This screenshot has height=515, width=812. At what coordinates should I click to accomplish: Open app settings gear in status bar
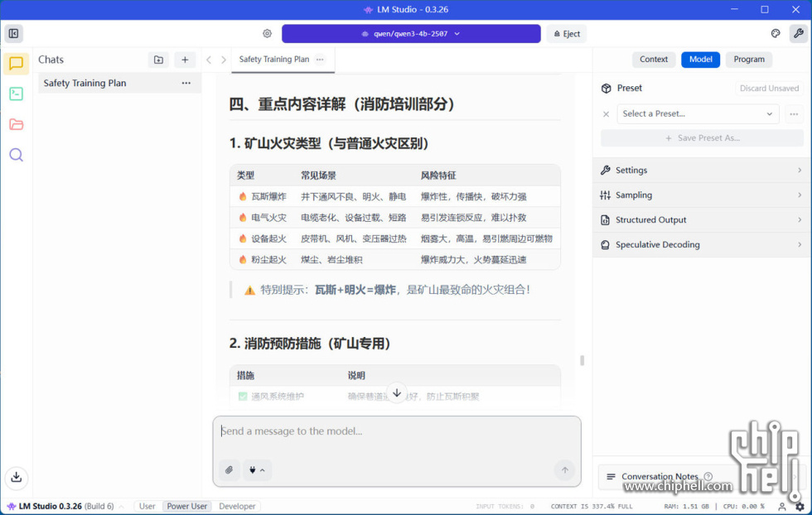[x=800, y=506]
